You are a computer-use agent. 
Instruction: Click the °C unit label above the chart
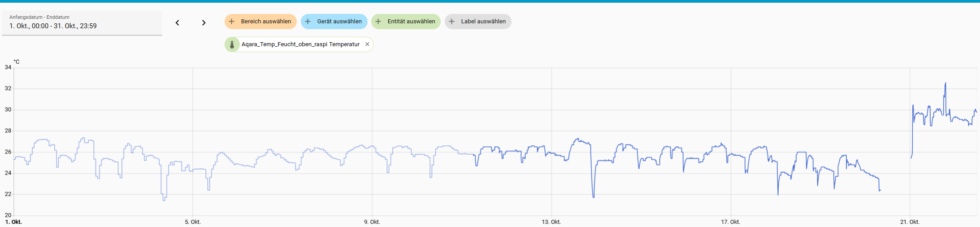pos(17,62)
